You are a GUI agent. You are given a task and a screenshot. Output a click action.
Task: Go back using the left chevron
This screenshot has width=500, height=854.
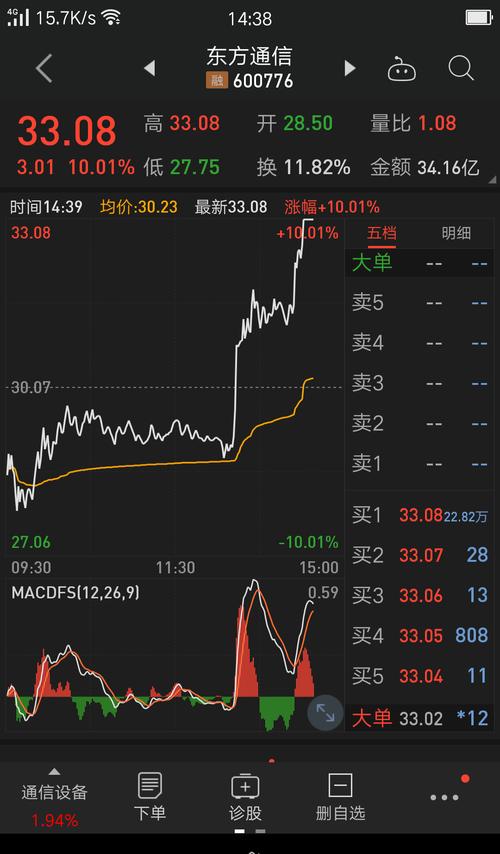pos(44,69)
